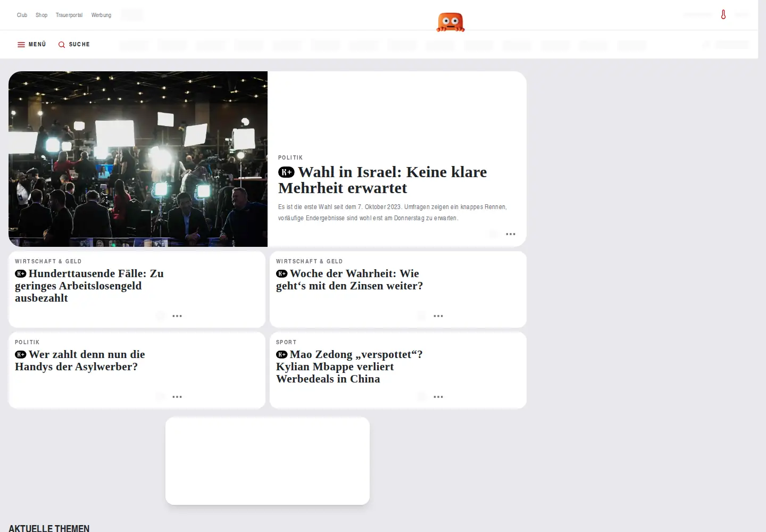Image resolution: width=766 pixels, height=532 pixels.
Task: Click WIRTSCHAFT & GELD label above Woche der Wahrheit
Action: (x=310, y=261)
